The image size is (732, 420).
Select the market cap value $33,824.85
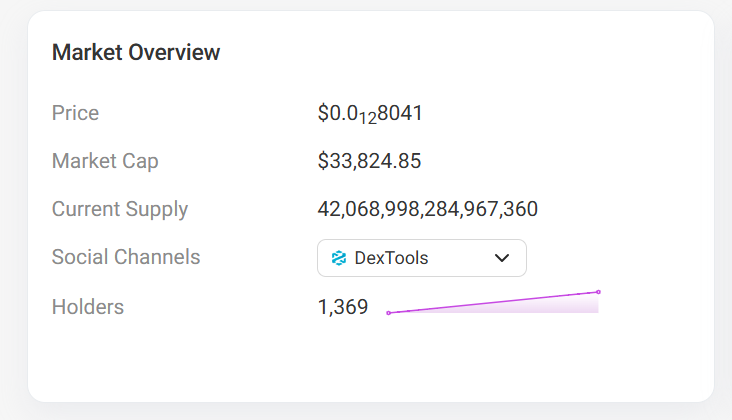(x=369, y=161)
